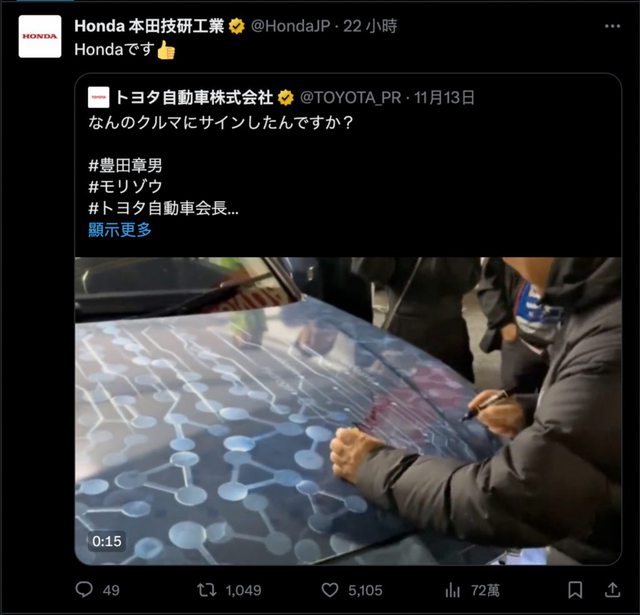This screenshot has height=615, width=640.
Task: Bookmark this Honda post
Action: [x=575, y=590]
